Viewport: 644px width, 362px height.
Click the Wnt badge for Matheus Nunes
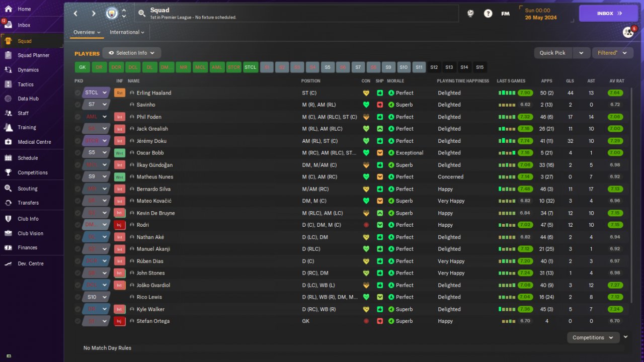[119, 177]
